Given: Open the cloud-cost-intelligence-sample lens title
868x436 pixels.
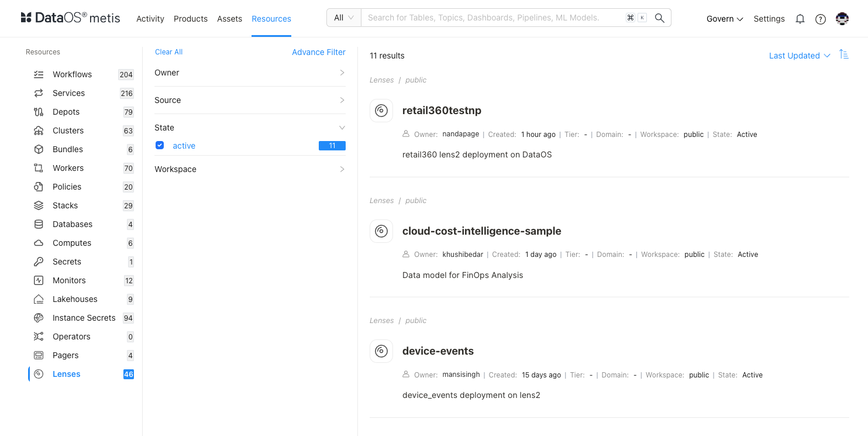Looking at the screenshot, I should click(482, 231).
